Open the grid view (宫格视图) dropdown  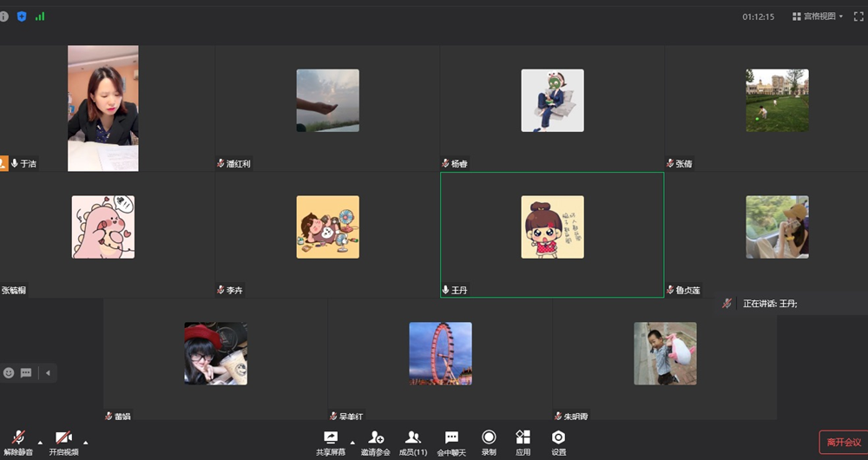coord(817,16)
